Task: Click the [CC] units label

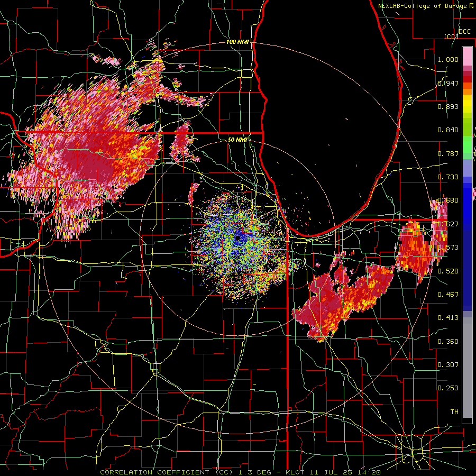Action: [x=451, y=36]
